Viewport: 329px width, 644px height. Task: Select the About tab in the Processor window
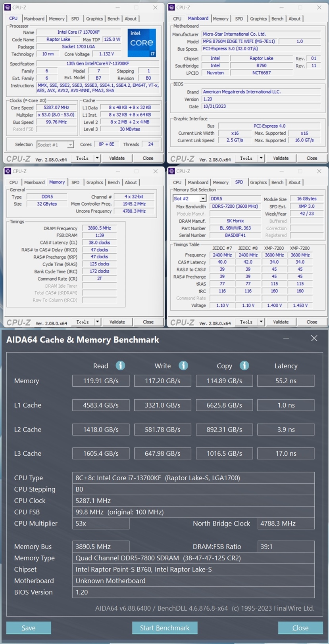pos(131,19)
